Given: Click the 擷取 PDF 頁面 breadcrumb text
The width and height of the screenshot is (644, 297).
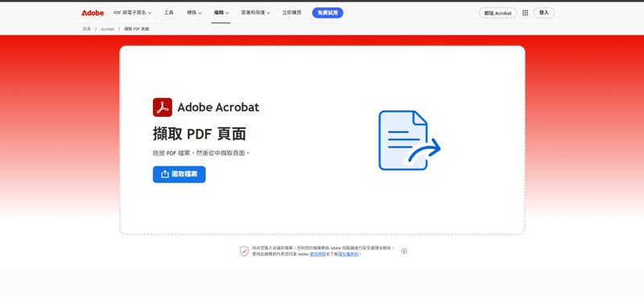Looking at the screenshot, I should pyautogui.click(x=137, y=29).
